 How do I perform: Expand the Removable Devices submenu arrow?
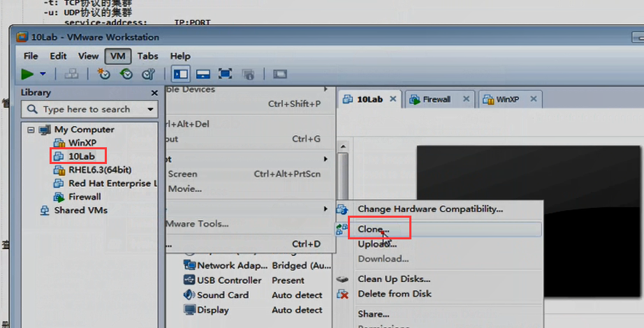(x=325, y=89)
